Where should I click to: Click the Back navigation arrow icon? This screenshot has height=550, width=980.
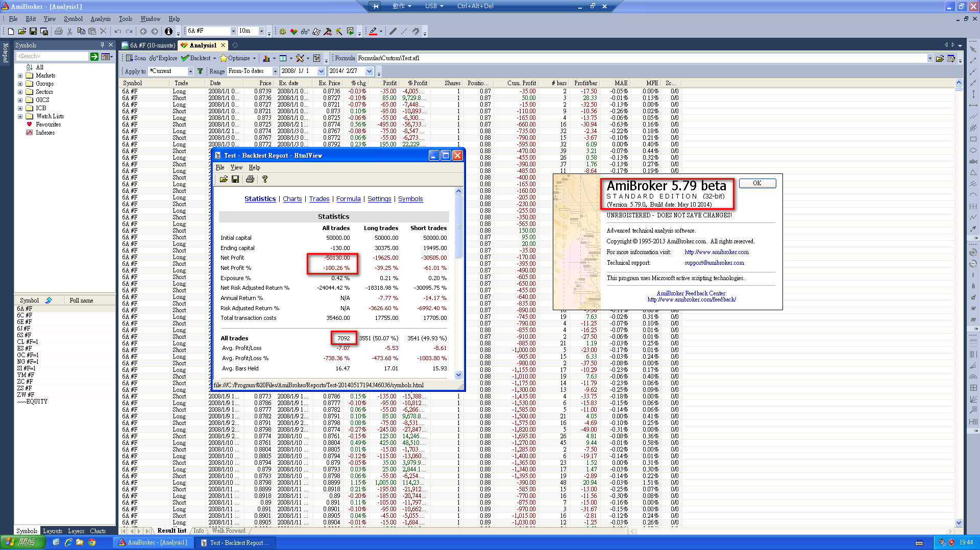coord(143,31)
